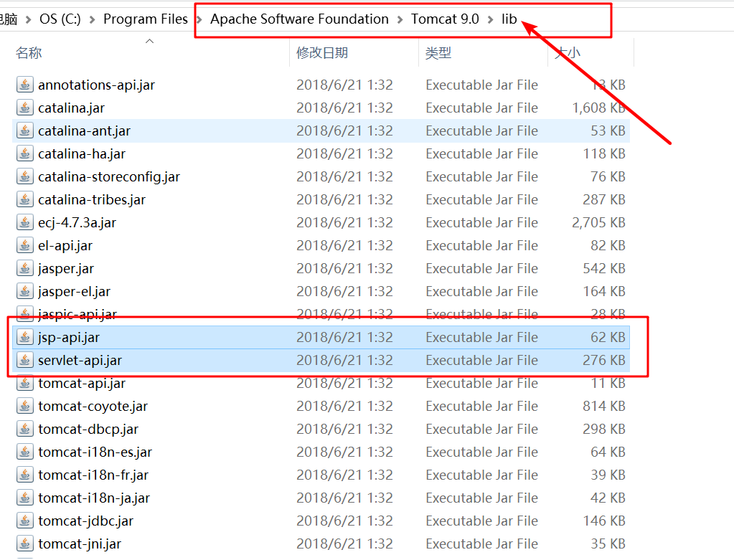Click the catalina-tribes.jar file icon

[x=25, y=199]
